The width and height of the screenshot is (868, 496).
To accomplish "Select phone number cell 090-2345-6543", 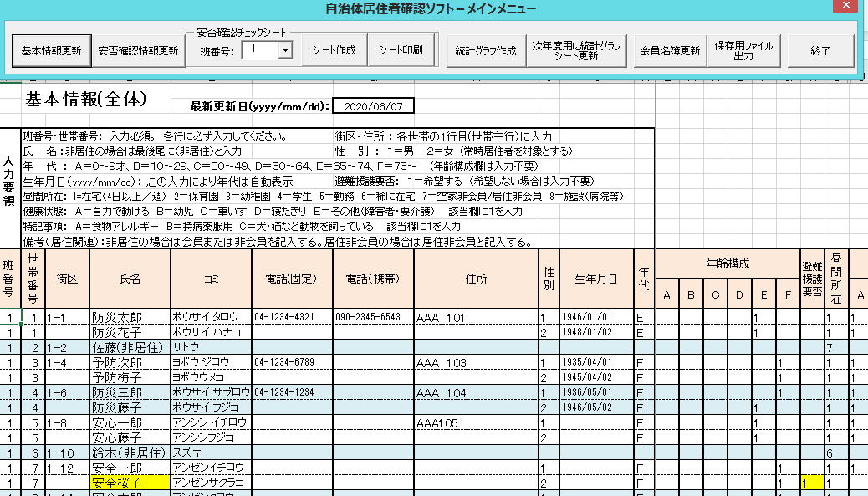I will (372, 317).
